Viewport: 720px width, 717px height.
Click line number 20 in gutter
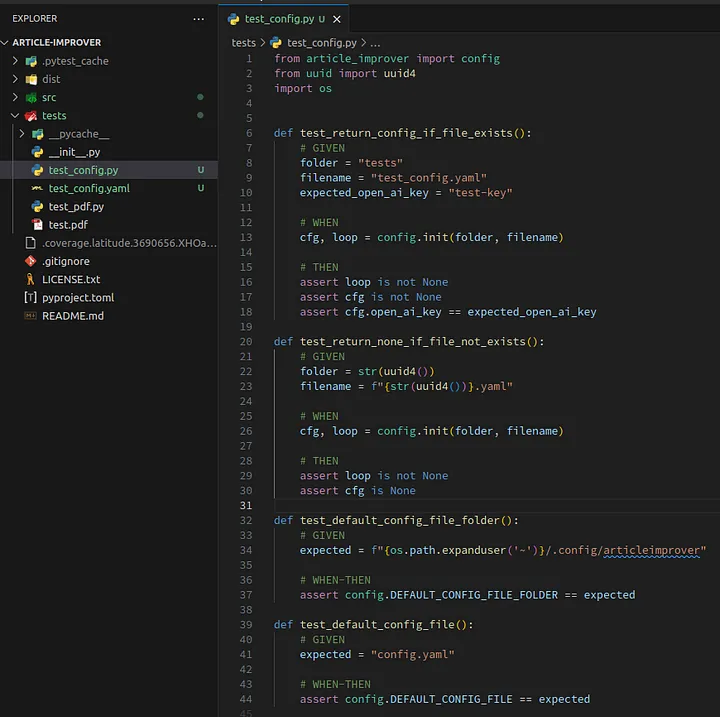246,342
